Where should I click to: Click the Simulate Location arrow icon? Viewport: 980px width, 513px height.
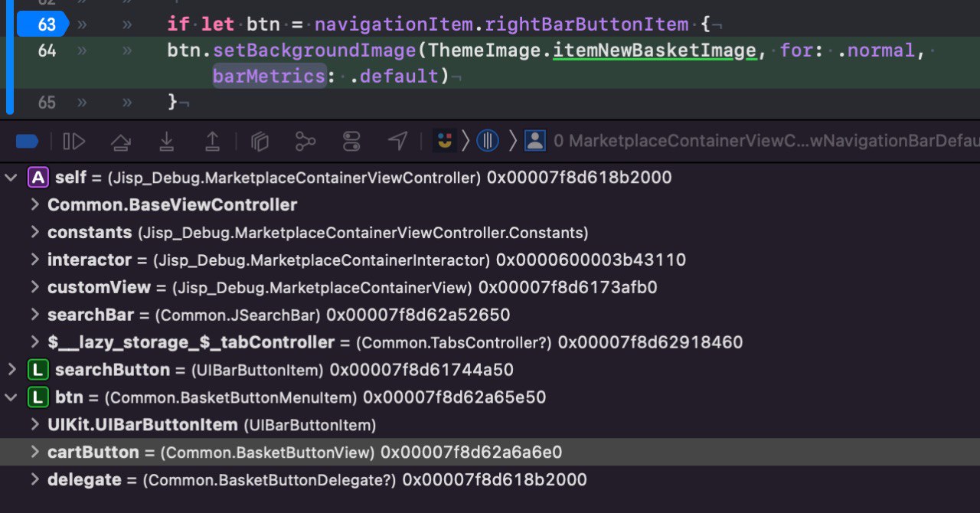point(397,140)
